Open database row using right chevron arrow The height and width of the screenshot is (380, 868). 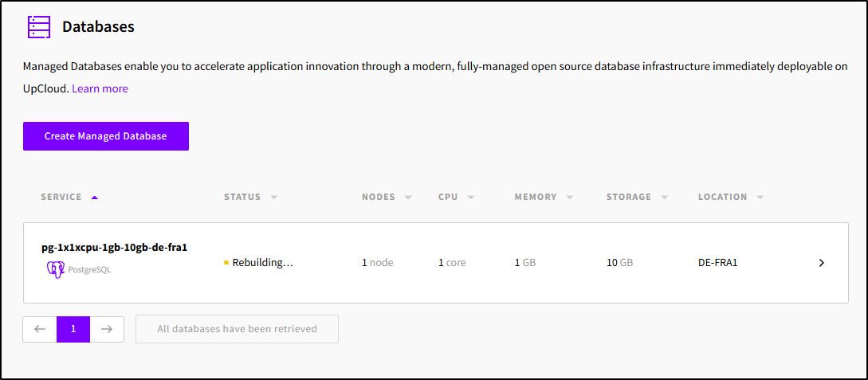(x=821, y=263)
